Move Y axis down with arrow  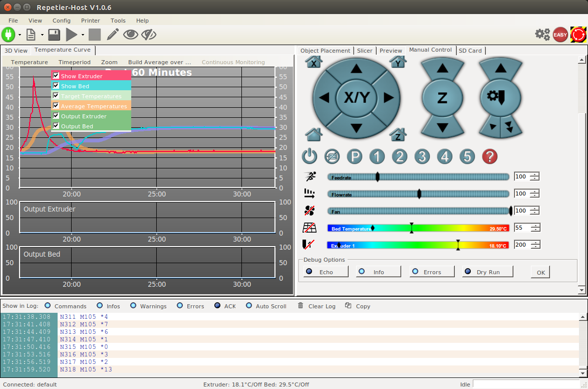pos(356,128)
